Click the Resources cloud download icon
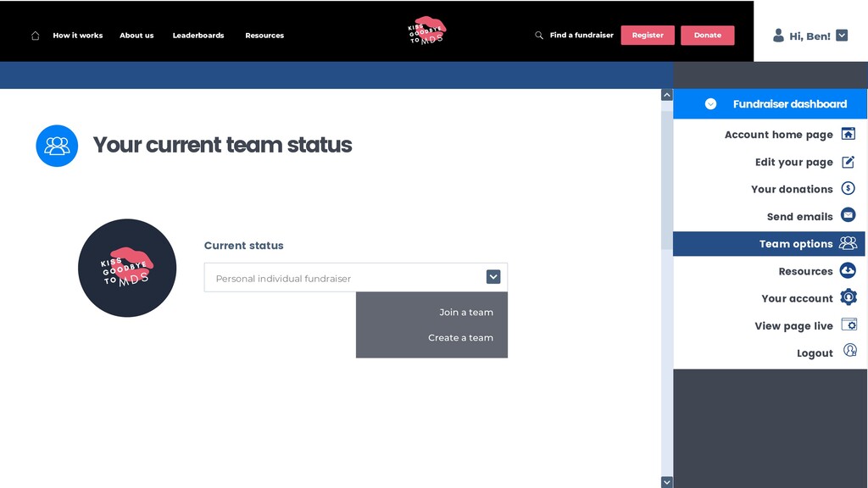Image resolution: width=868 pixels, height=488 pixels. click(848, 270)
